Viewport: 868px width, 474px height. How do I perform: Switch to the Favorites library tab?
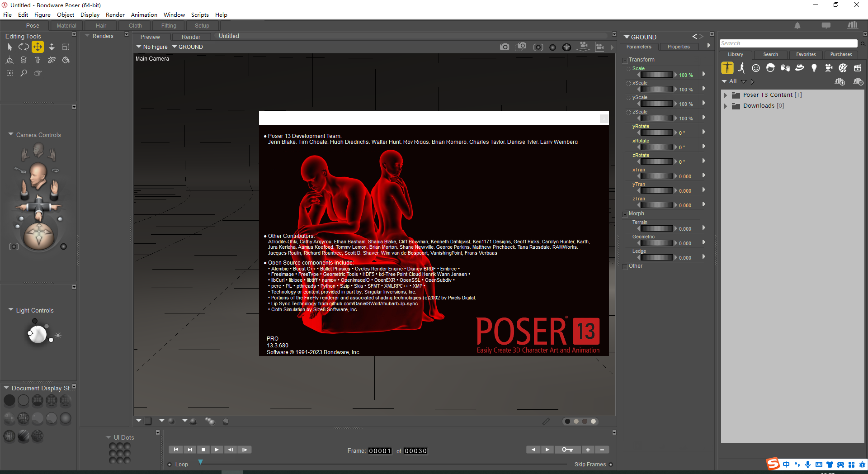pyautogui.click(x=806, y=54)
